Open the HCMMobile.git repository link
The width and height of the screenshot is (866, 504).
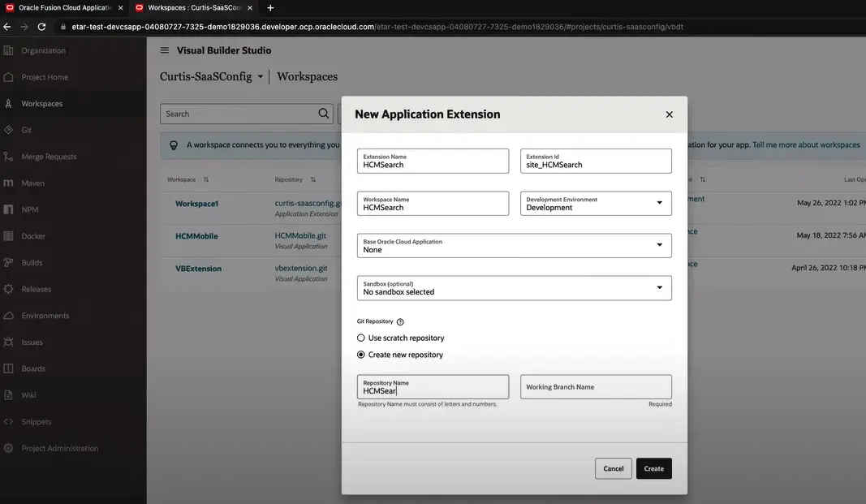[300, 235]
